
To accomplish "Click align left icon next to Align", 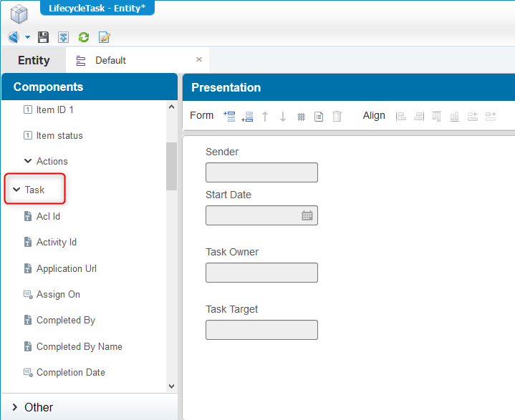I will pyautogui.click(x=401, y=116).
